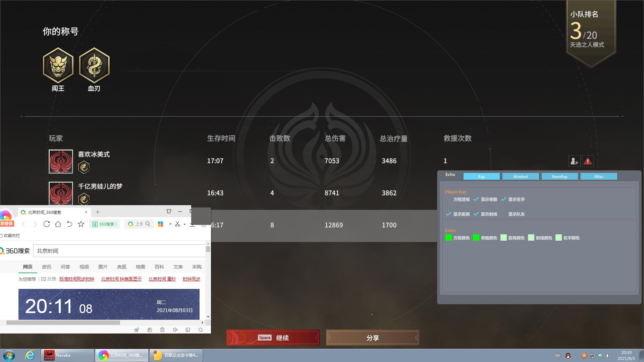Image resolution: width=644 pixels, height=362 pixels.
Task: Click the trash icon in browser status bar
Action: click(162, 330)
